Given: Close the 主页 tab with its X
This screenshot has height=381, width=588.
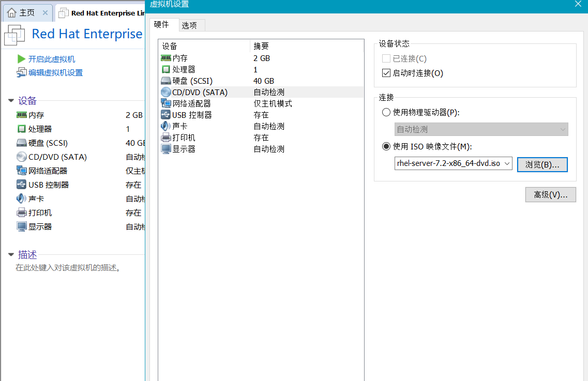Looking at the screenshot, I should [45, 13].
